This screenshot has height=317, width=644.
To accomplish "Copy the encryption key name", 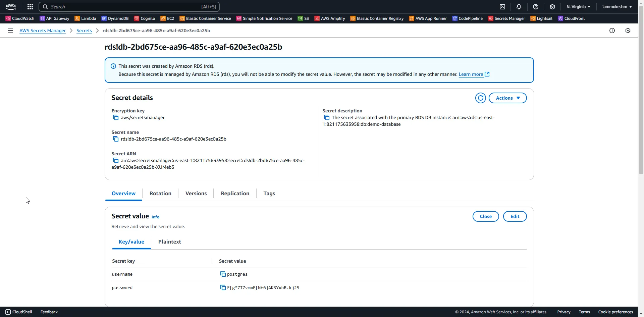I will click(116, 117).
